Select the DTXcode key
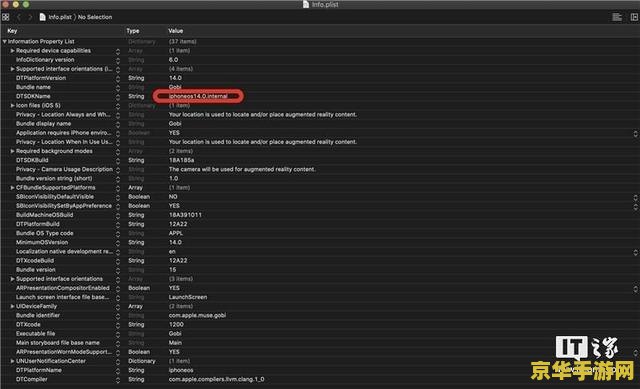Image resolution: width=640 pixels, height=389 pixels. 28,325
